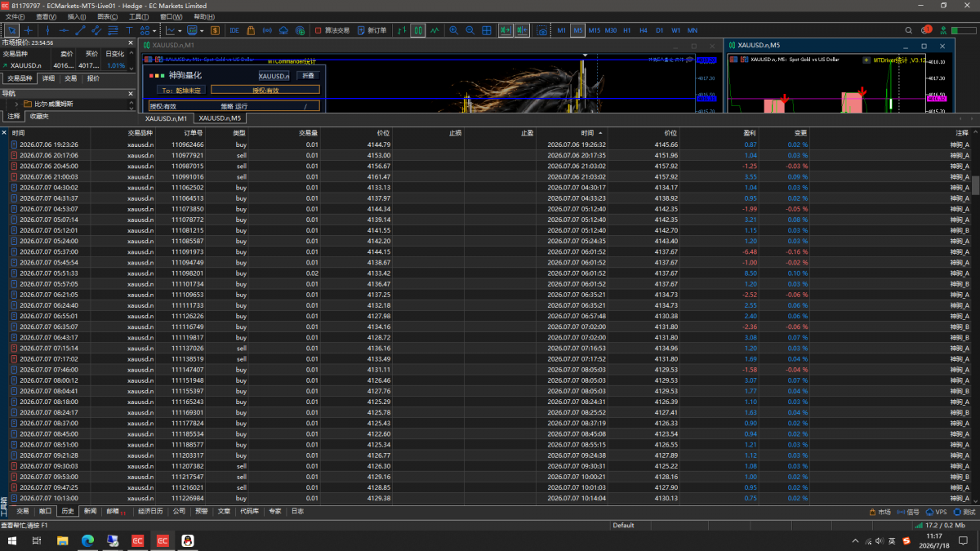Toggle chart auto-scroll
Screen dimensions: 980x551
point(505,30)
